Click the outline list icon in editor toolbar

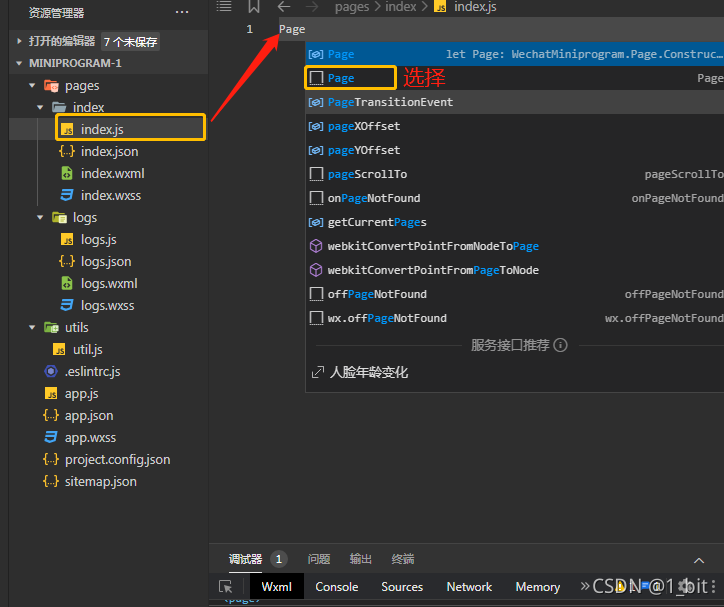(x=224, y=6)
